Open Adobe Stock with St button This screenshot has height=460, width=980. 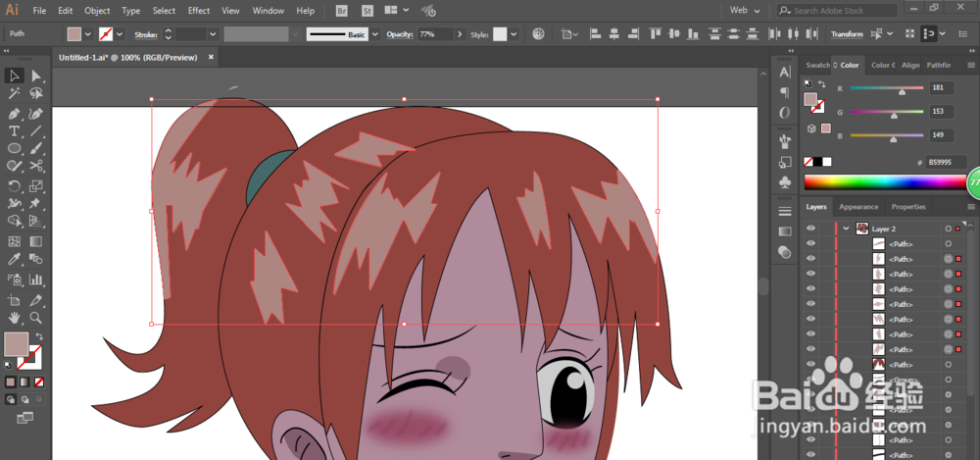367,11
